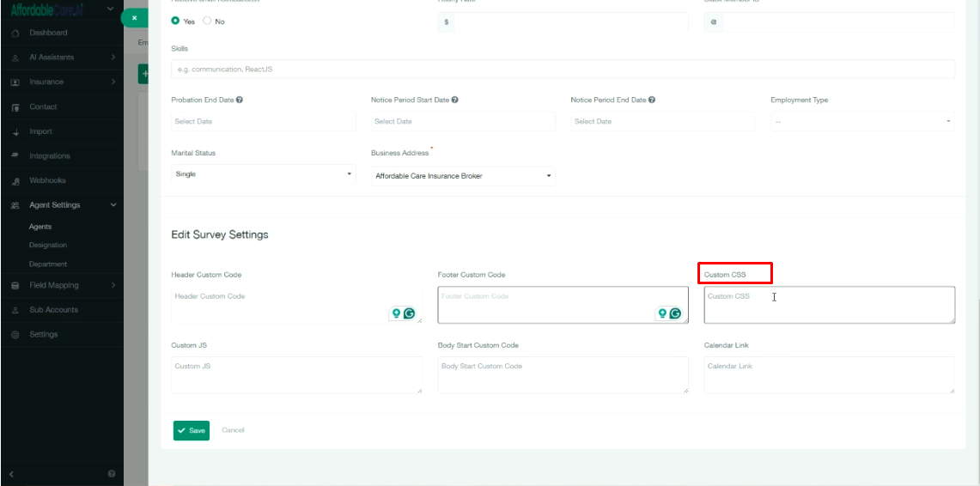
Task: Open the Business Address dropdown
Action: pyautogui.click(x=463, y=176)
